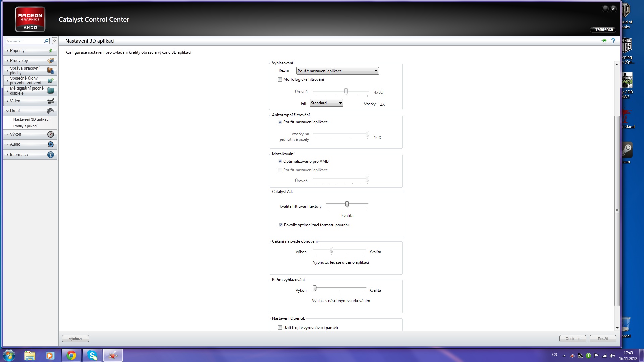Click the Vyhledat search field
This screenshot has height=362, width=644.
(25, 41)
